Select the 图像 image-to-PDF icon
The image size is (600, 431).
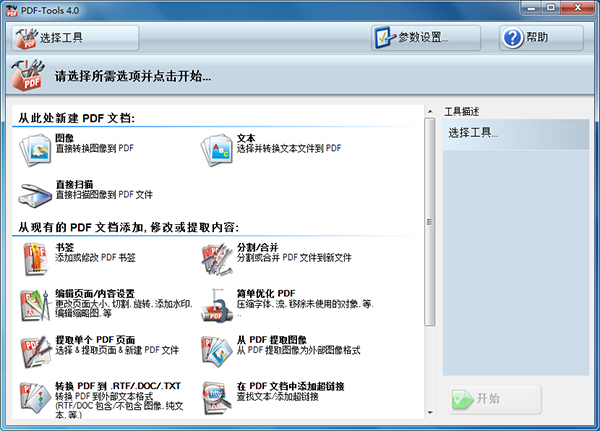[35, 150]
